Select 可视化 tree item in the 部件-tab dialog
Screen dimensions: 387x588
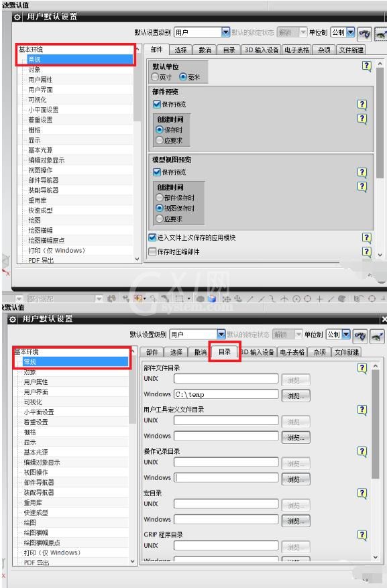(x=38, y=100)
